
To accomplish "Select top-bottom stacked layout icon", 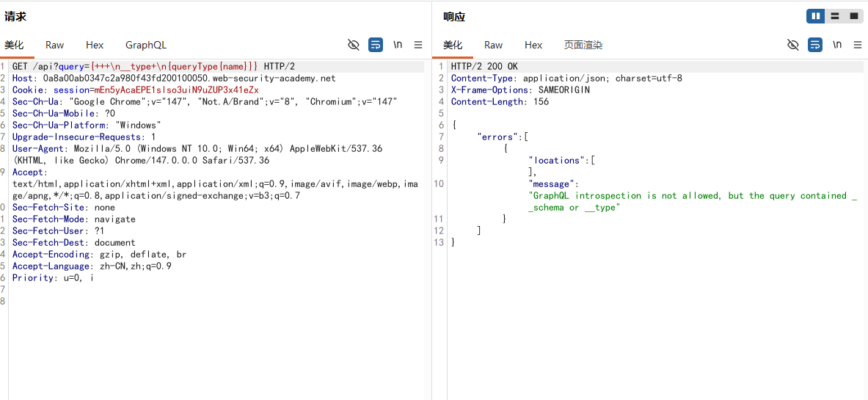I will tap(834, 16).
